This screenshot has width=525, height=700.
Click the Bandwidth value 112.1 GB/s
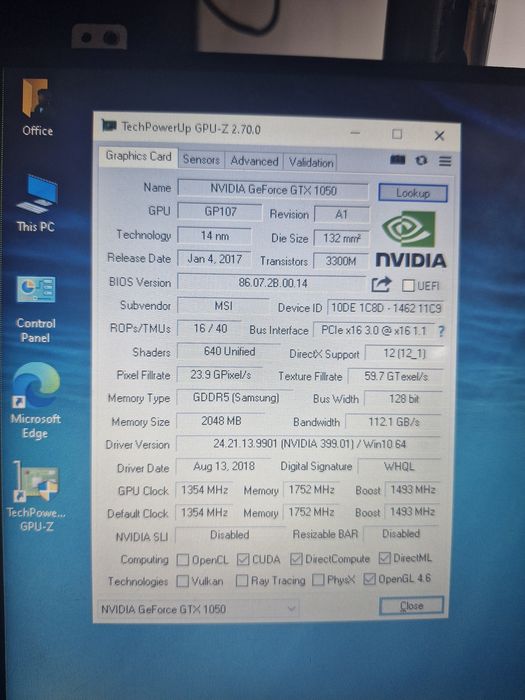coord(394,421)
